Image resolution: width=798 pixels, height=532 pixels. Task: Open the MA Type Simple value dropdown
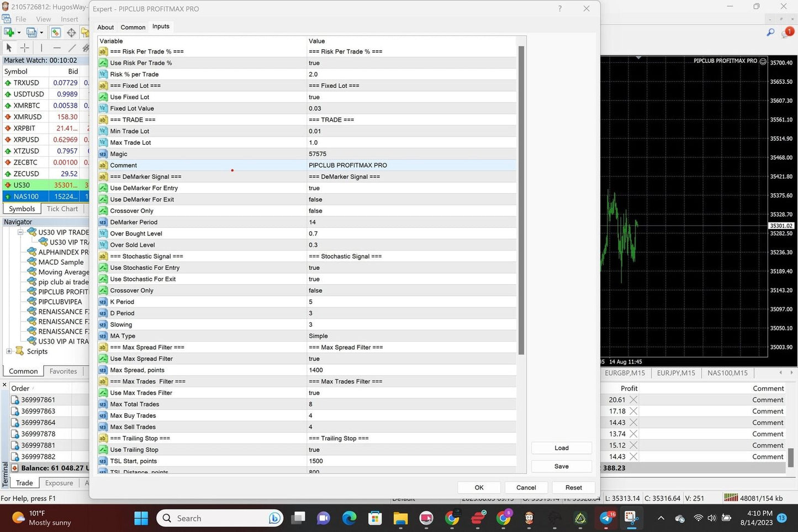coord(318,336)
